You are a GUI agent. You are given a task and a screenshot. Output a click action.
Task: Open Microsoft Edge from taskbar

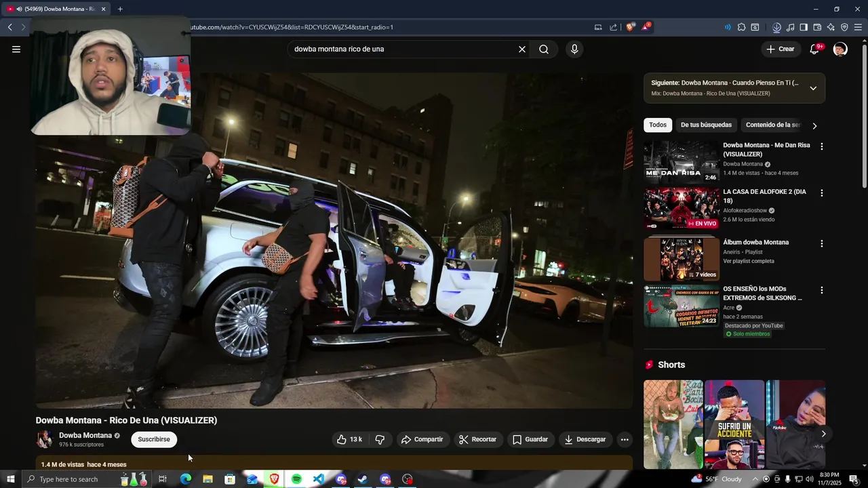(x=185, y=479)
